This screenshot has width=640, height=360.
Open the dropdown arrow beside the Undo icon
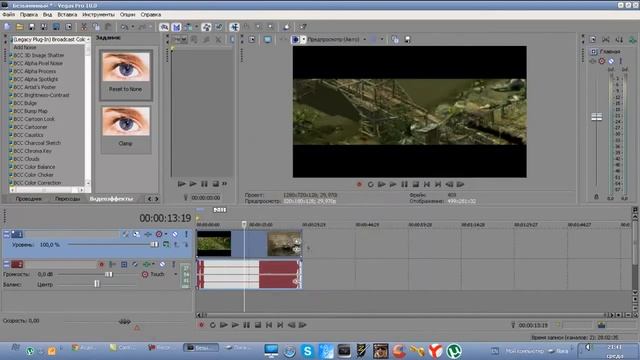click(133, 27)
